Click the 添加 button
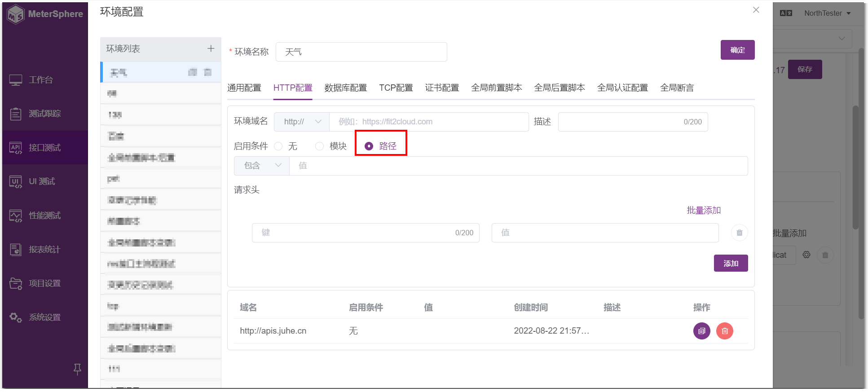Screen dimensions: 868x392 731,263
